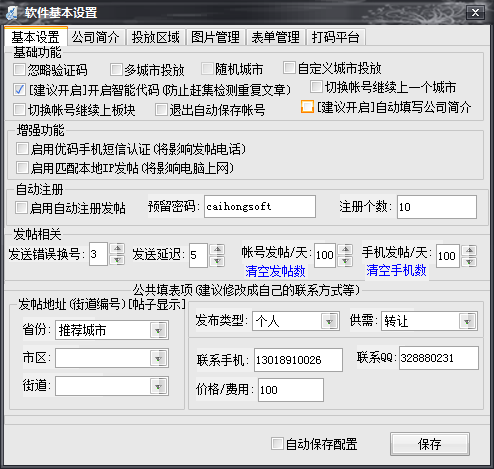The width and height of the screenshot is (494, 469).
Task: Expand the 供需 dropdown
Action: [x=467, y=321]
